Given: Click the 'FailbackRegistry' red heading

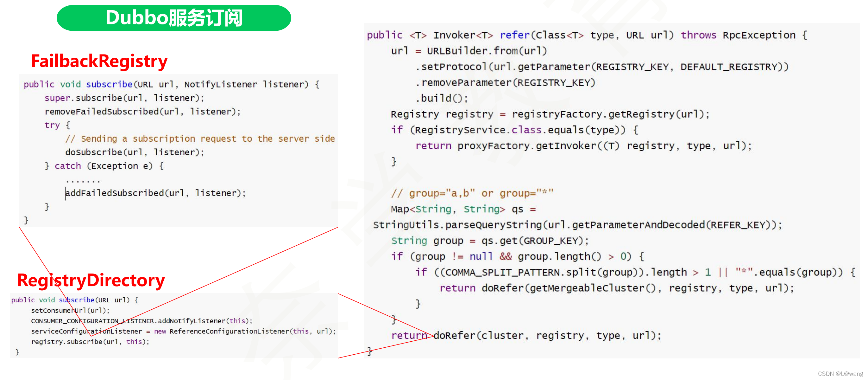Looking at the screenshot, I should [x=99, y=61].
